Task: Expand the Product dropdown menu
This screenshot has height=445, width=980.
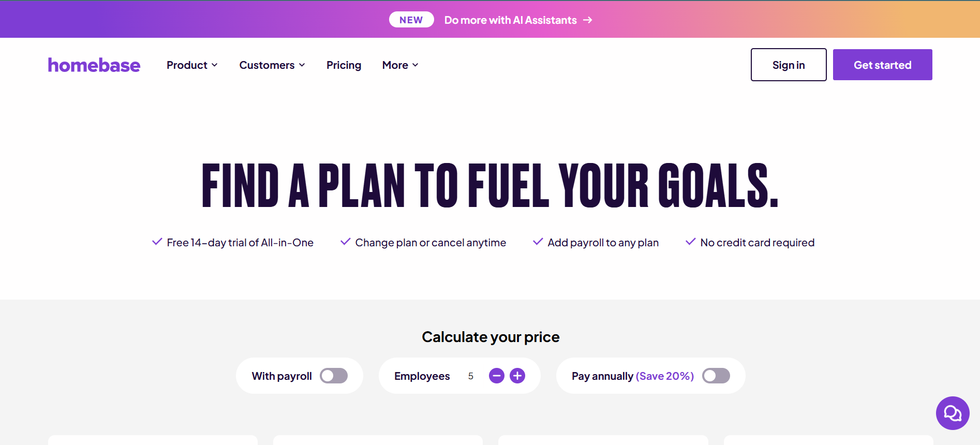Action: [x=192, y=65]
